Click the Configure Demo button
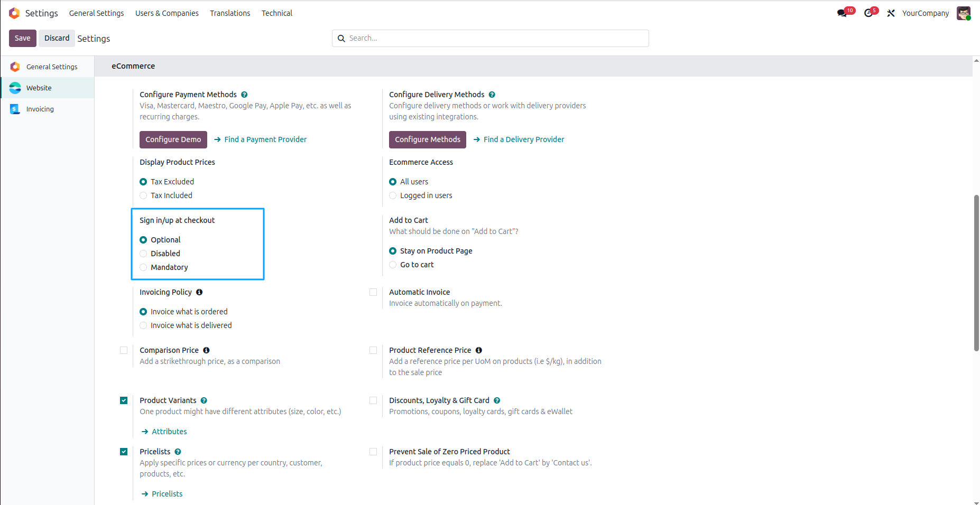The image size is (980, 505). pyautogui.click(x=173, y=139)
